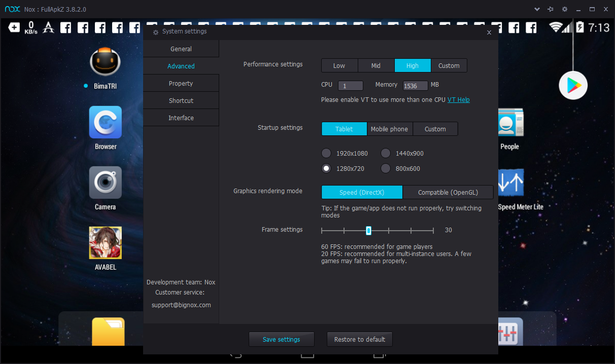Image resolution: width=615 pixels, height=364 pixels.
Task: Select Compatible (OpenGL) rendering mode
Action: (448, 192)
